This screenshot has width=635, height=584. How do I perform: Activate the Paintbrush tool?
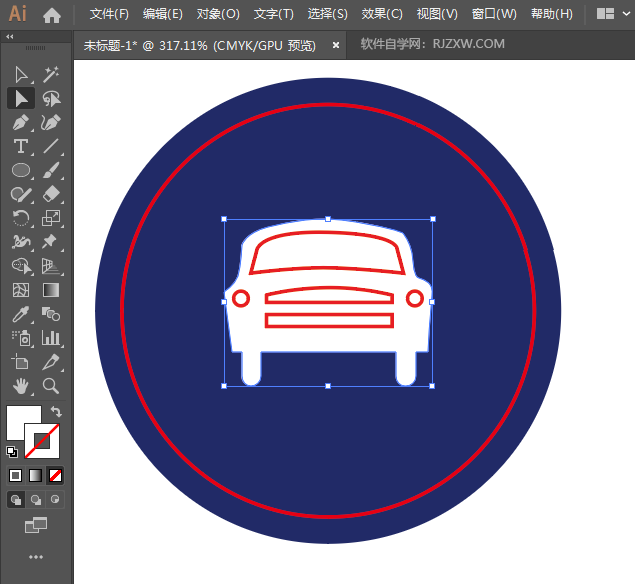point(51,170)
